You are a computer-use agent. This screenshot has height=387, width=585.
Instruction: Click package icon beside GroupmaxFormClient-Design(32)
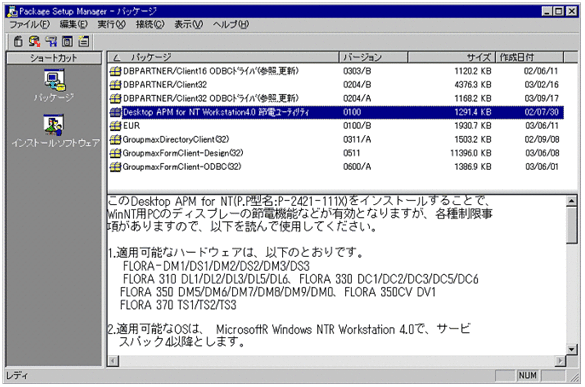[x=115, y=153]
